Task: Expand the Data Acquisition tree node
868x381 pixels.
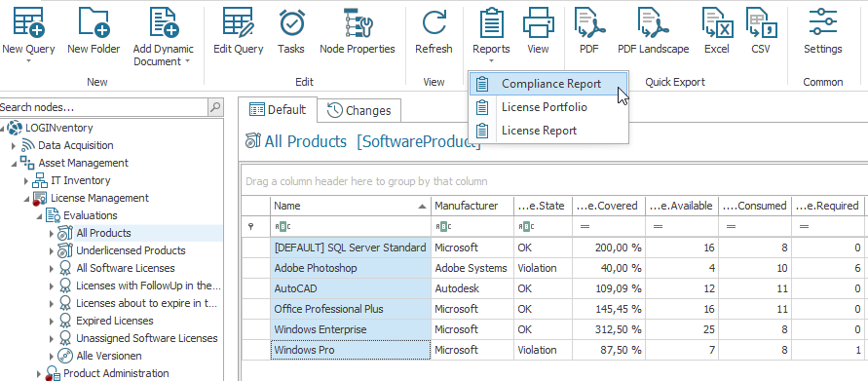Action: click(14, 145)
